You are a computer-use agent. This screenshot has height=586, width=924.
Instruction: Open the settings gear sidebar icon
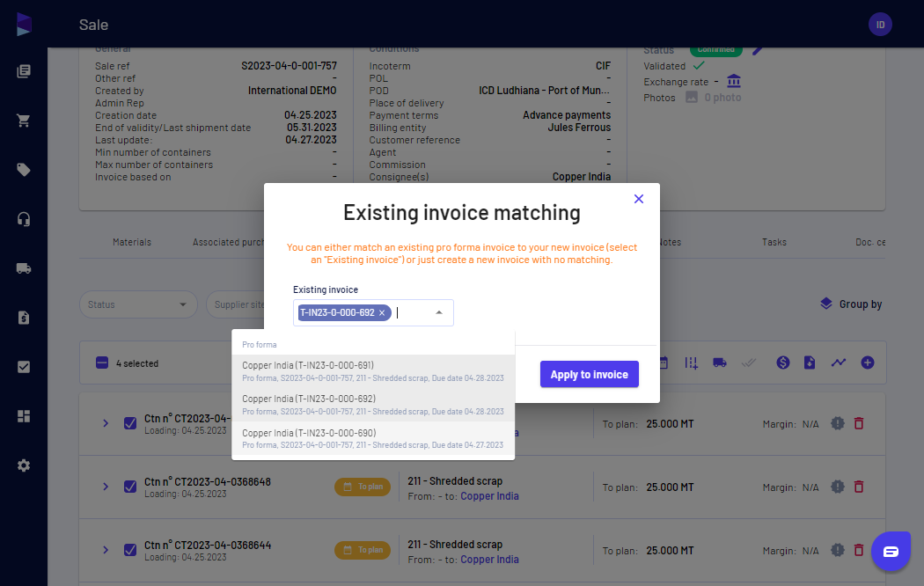(24, 465)
